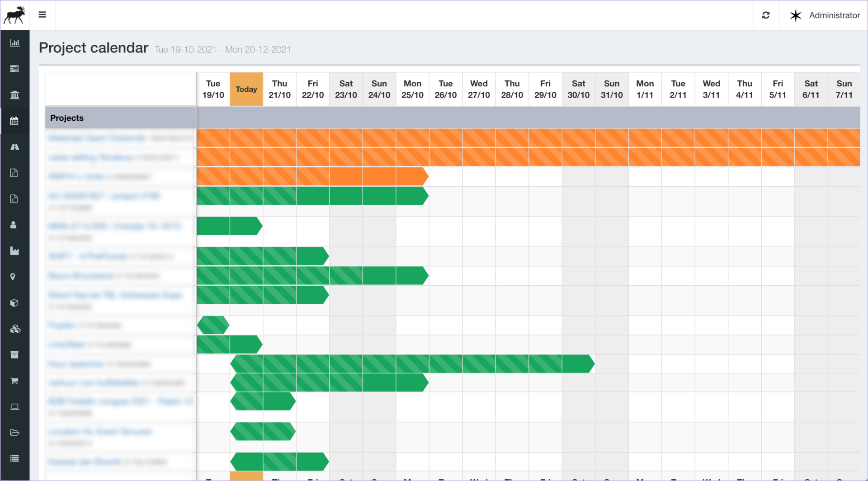Open the map pin locations view
This screenshot has width=868, height=481.
point(14,277)
